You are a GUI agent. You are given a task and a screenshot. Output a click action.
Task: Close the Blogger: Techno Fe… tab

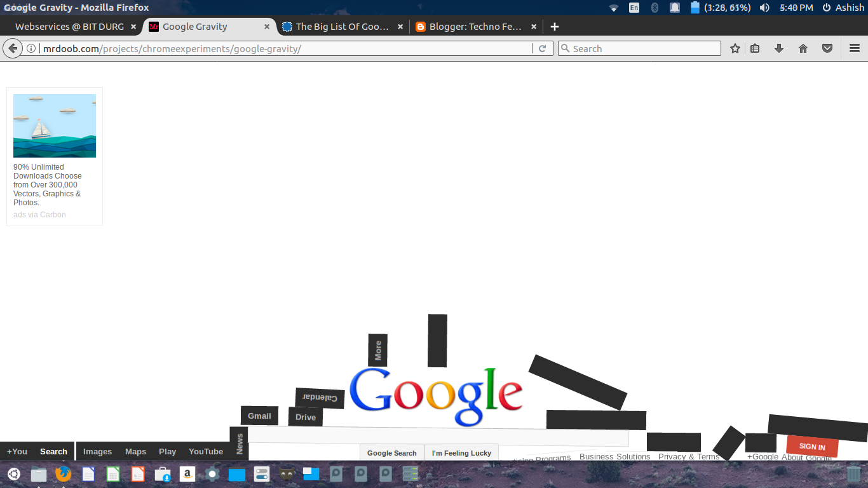(534, 27)
